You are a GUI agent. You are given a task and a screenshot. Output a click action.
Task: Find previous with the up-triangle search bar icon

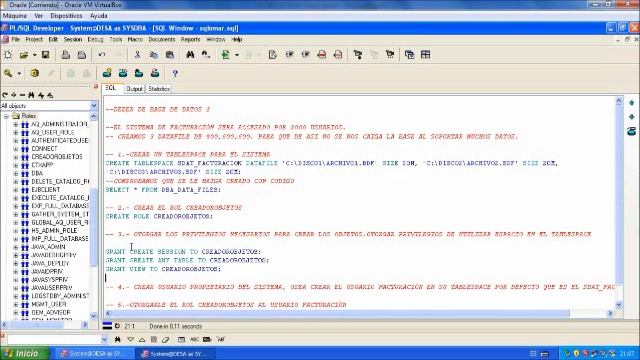[x=142, y=340]
